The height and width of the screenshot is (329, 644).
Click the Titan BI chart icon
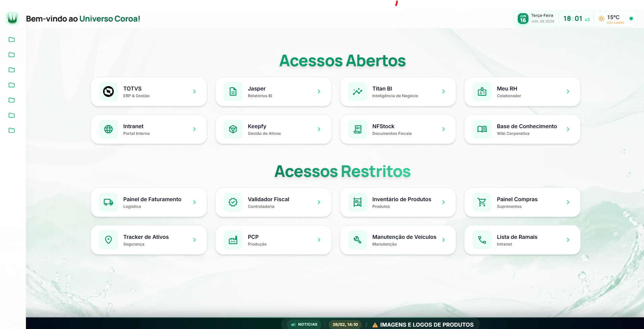coord(357,92)
